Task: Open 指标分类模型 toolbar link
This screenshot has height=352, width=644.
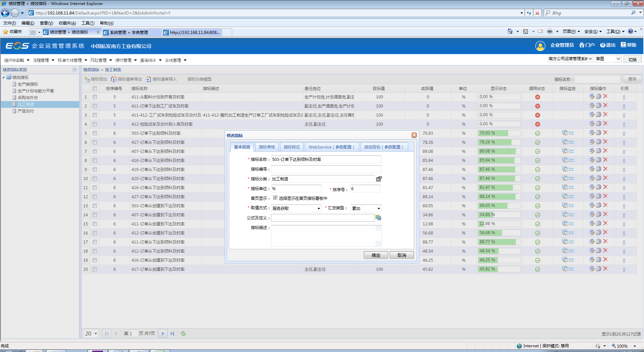Action: 199,79
